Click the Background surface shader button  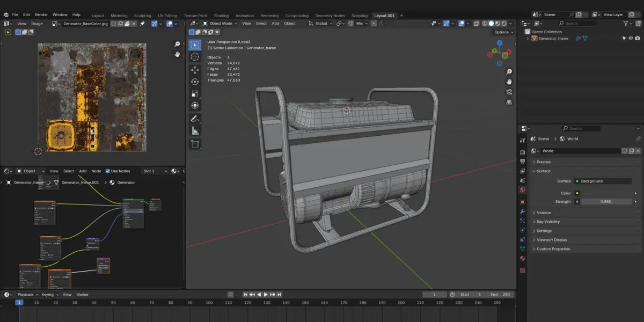pyautogui.click(x=603, y=181)
